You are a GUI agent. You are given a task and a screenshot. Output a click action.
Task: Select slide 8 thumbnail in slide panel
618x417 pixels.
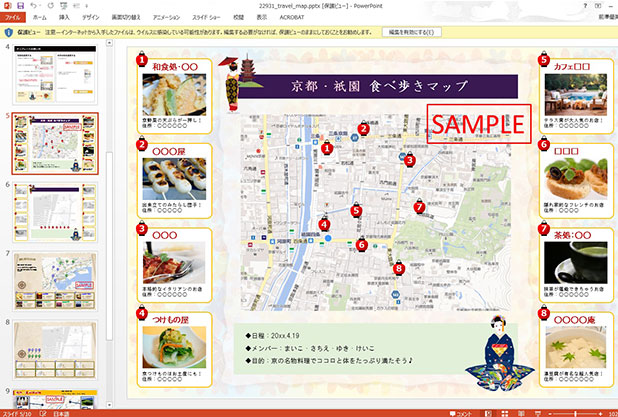tap(55, 350)
